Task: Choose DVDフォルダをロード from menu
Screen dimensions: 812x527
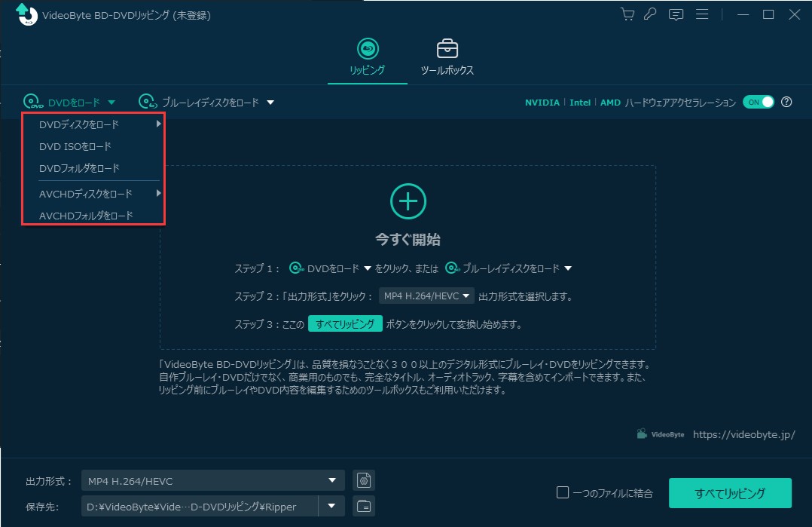Action: [79, 168]
